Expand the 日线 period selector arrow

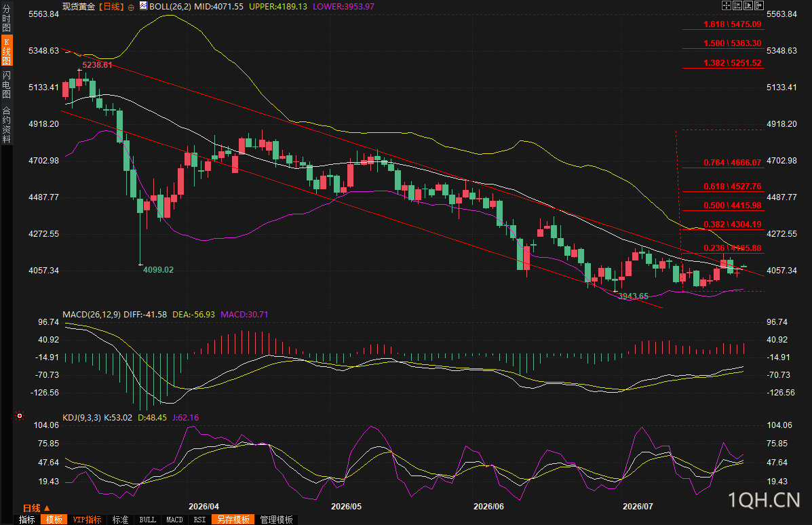coord(47,508)
